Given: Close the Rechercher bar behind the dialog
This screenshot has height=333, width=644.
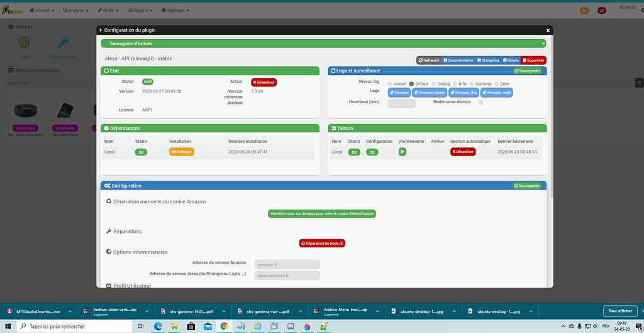Looking at the screenshot, I should pos(640,83).
